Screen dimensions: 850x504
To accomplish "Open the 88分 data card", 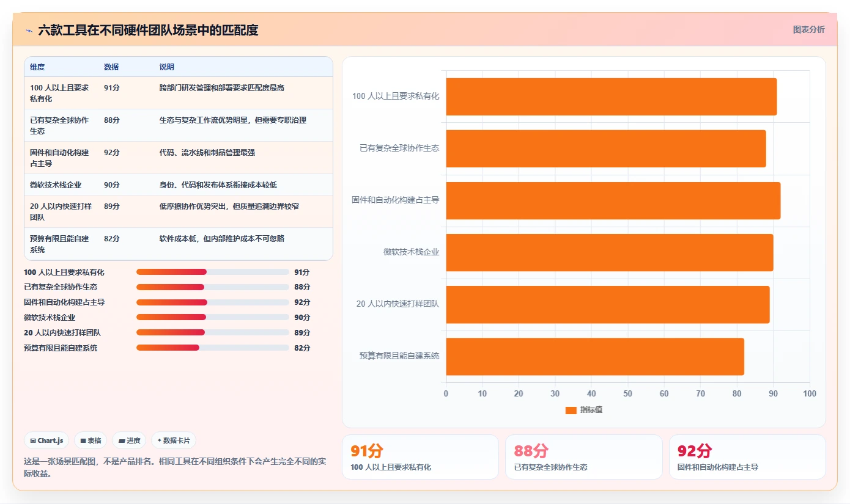I will (x=584, y=457).
